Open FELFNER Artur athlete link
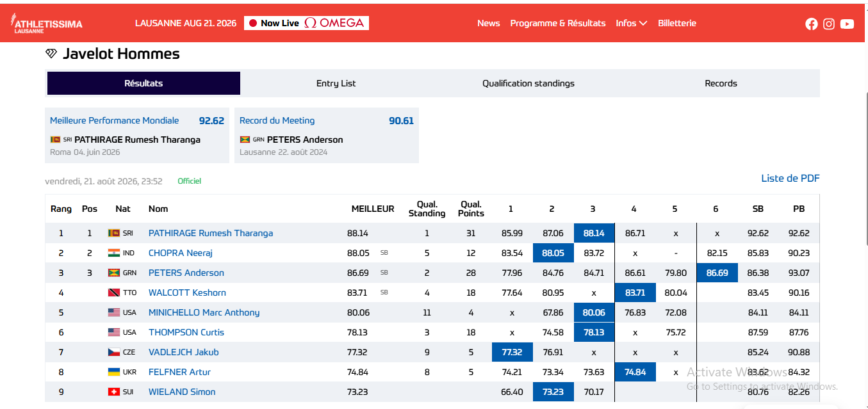The image size is (868, 409). pos(179,372)
